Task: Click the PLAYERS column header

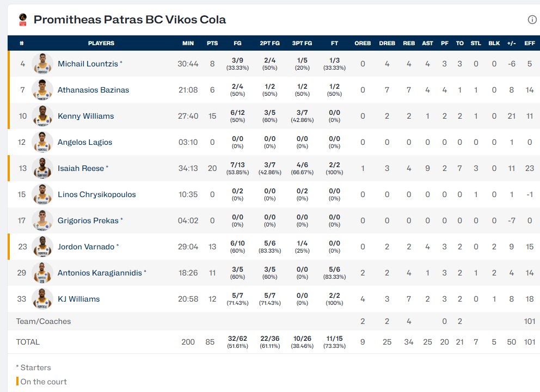Action: click(x=101, y=43)
